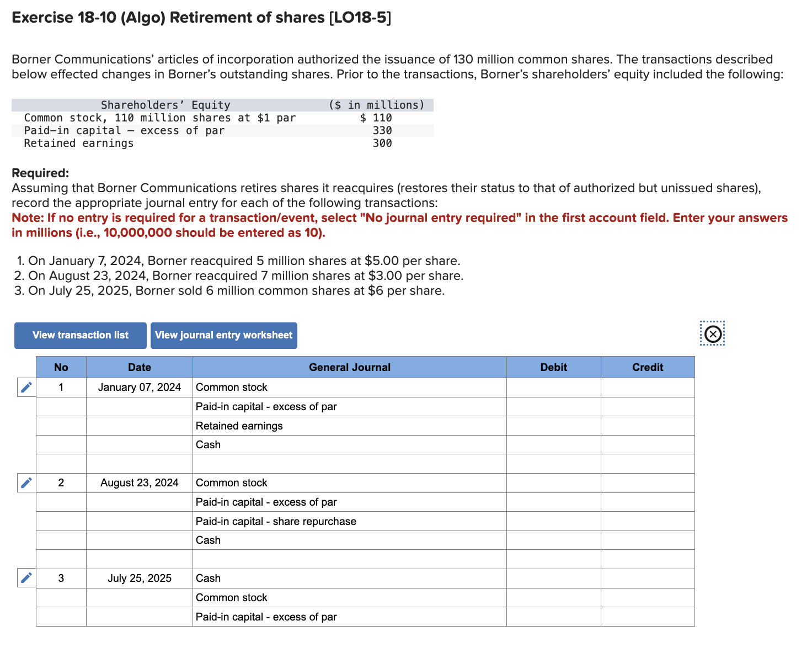Click the Credit cell for Cash in entry 1
The image size is (812, 647).
click(647, 444)
